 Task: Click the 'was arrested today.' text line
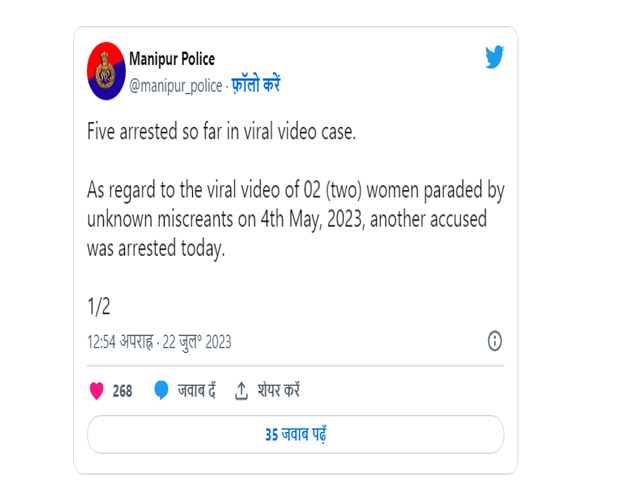pos(156,248)
